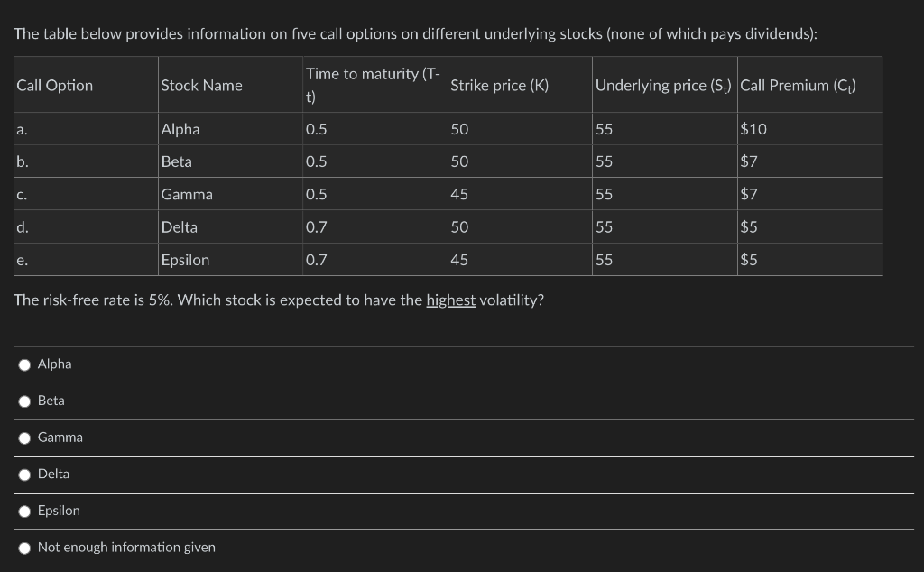Viewport: 924px width, 572px height.
Task: Click the underlined "highest" word
Action: [x=450, y=300]
